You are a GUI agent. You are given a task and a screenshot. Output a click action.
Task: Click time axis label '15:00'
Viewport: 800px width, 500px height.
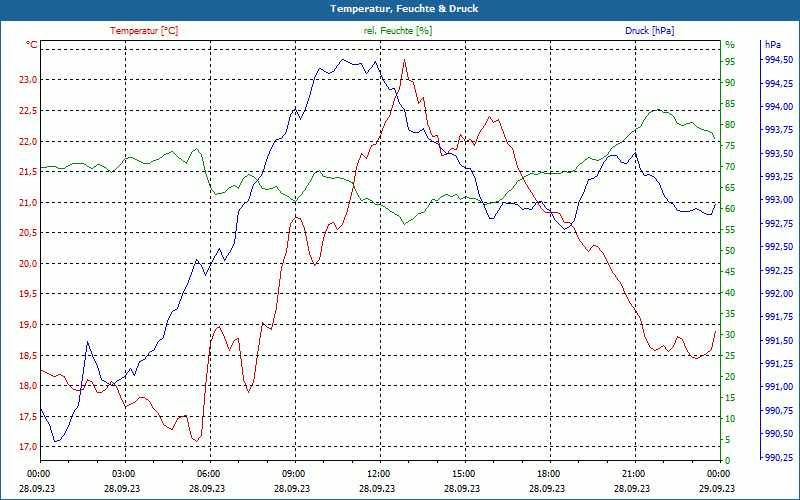(463, 473)
